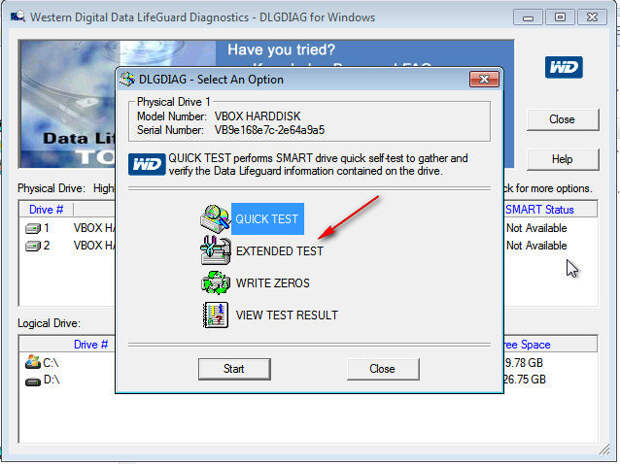Sort physical drives by Drive # column
Viewport: 620px width, 464px height.
click(x=46, y=209)
